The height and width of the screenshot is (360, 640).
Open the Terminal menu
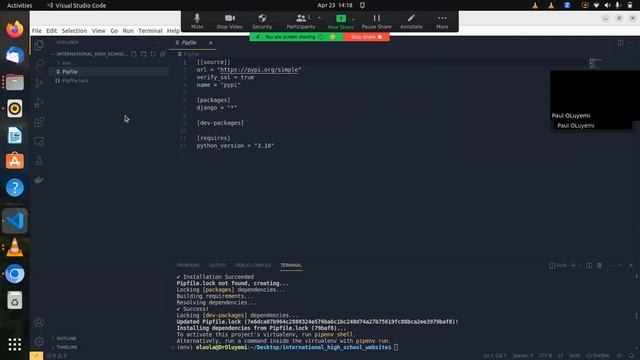click(x=150, y=31)
